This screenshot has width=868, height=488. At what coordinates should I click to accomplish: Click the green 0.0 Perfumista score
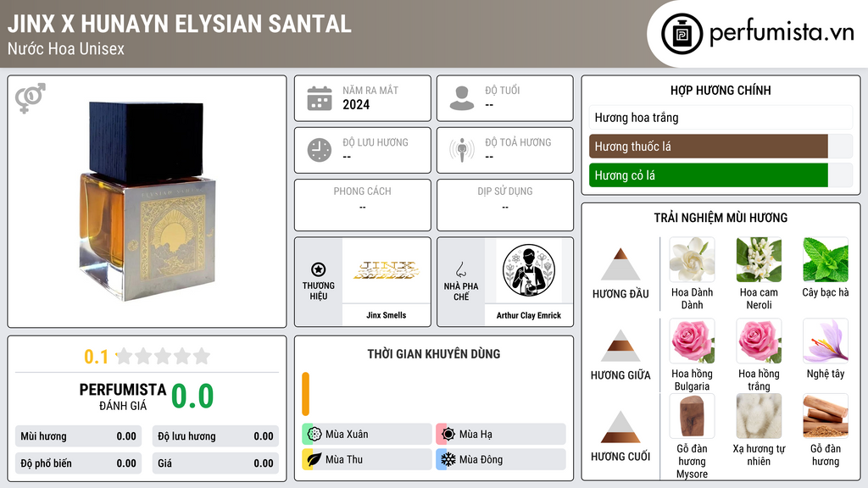pos(192,396)
